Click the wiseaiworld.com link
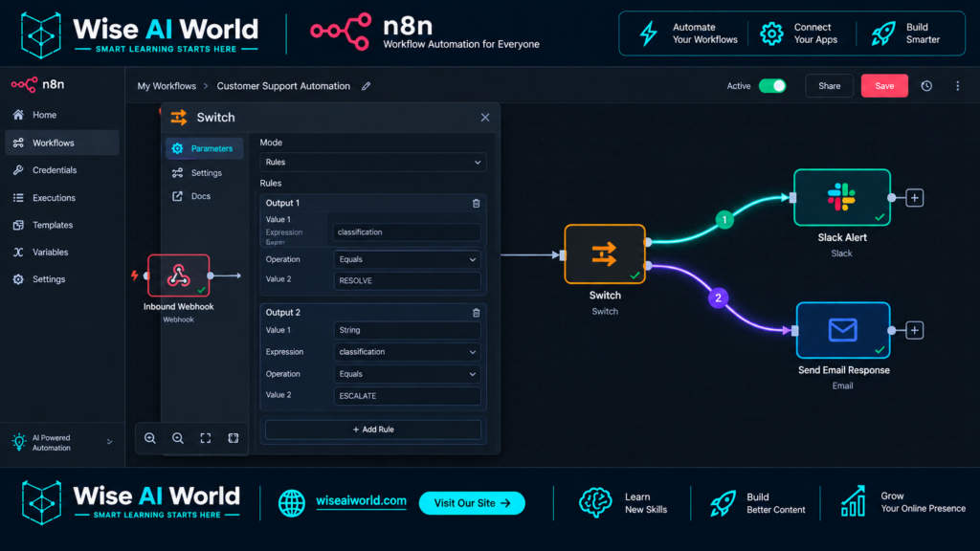Viewport: 980px width, 551px height. 361,501
